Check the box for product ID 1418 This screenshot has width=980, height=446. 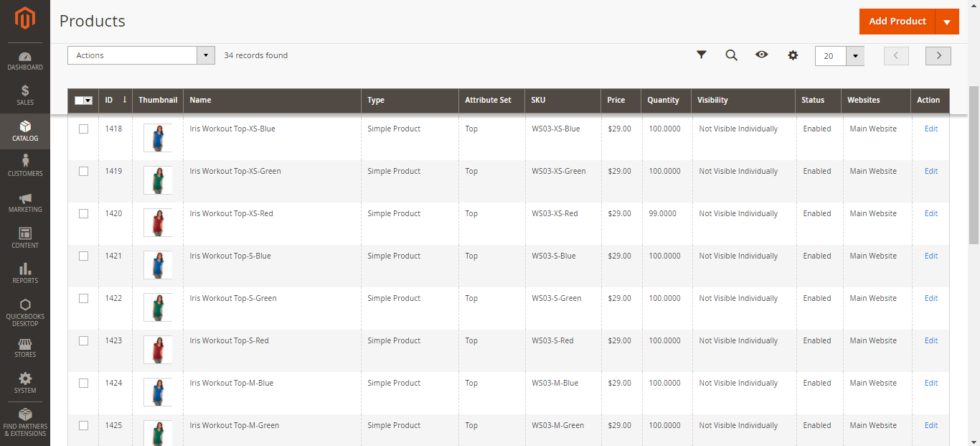tap(83, 129)
